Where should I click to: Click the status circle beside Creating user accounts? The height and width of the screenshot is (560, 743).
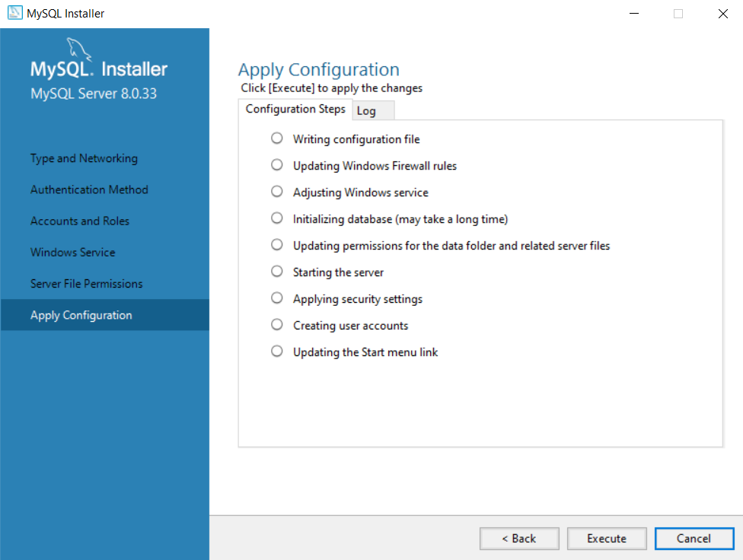[x=276, y=324]
